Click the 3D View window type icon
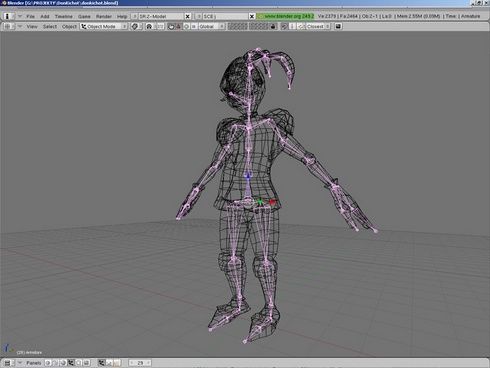Viewport: 490px width, 368px height. point(7,26)
